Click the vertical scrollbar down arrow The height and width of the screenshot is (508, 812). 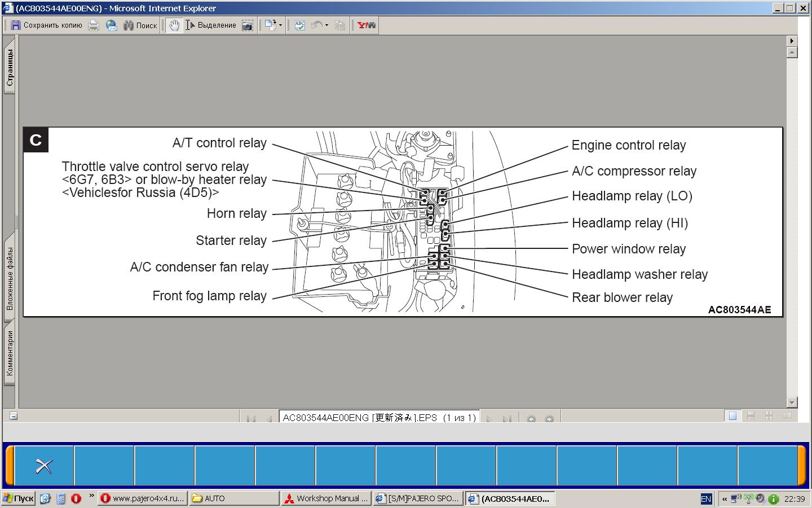pos(792,402)
